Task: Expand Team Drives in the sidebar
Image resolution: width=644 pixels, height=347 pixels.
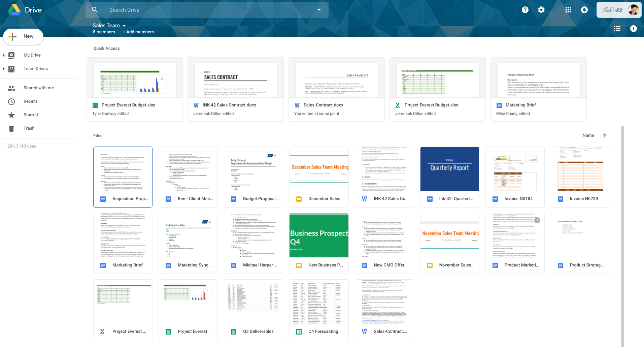Action: [4, 68]
